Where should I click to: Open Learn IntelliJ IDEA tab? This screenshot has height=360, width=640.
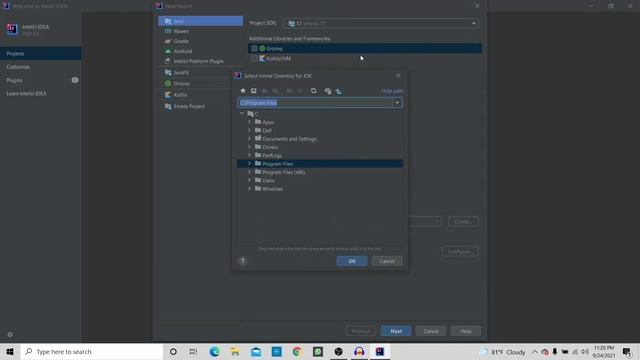(x=41, y=93)
